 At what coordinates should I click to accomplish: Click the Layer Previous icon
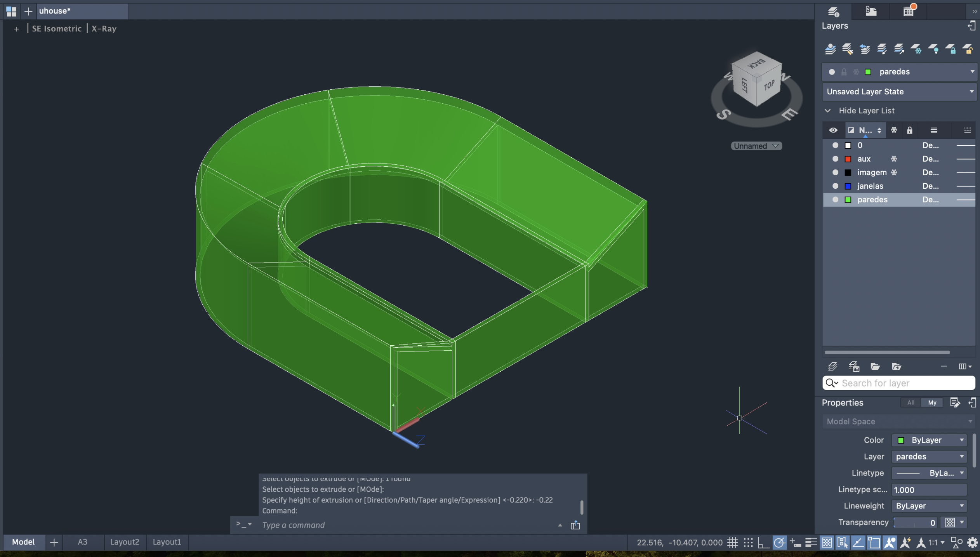864,49
